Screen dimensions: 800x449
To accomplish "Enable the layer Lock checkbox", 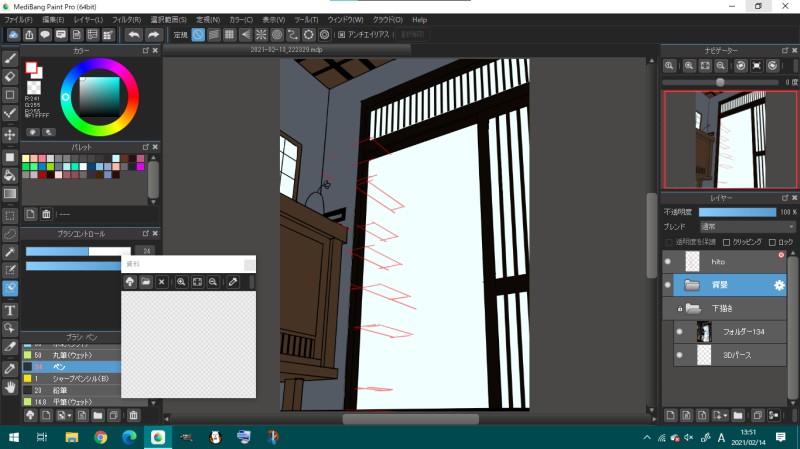I will point(772,242).
